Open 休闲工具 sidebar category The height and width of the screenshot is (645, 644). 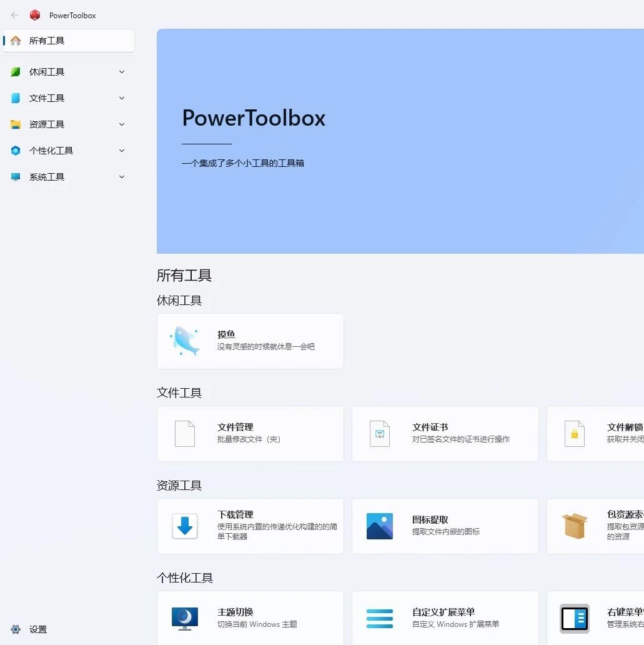pyautogui.click(x=69, y=72)
